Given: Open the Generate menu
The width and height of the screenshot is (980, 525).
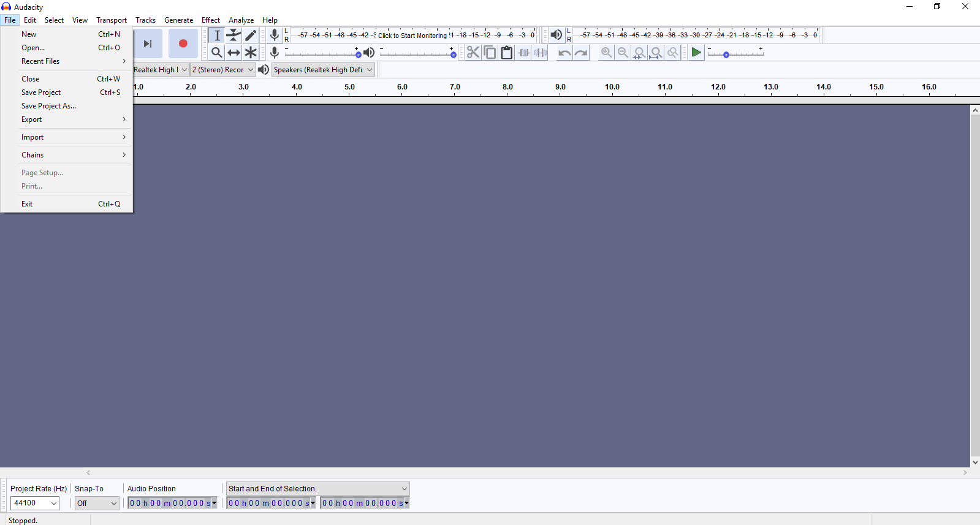Looking at the screenshot, I should pos(178,20).
